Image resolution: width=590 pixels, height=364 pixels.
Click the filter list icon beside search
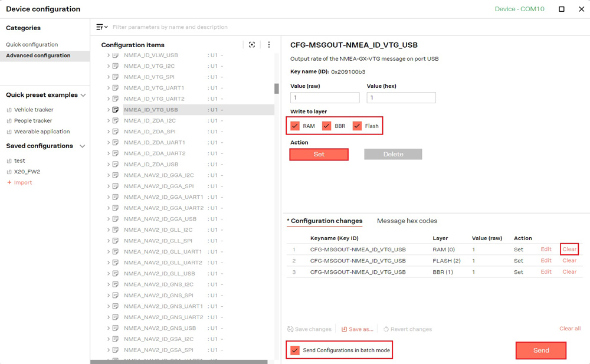pyautogui.click(x=101, y=27)
